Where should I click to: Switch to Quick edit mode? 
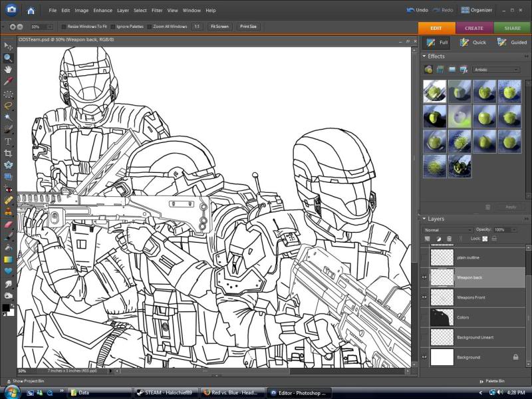(473, 43)
